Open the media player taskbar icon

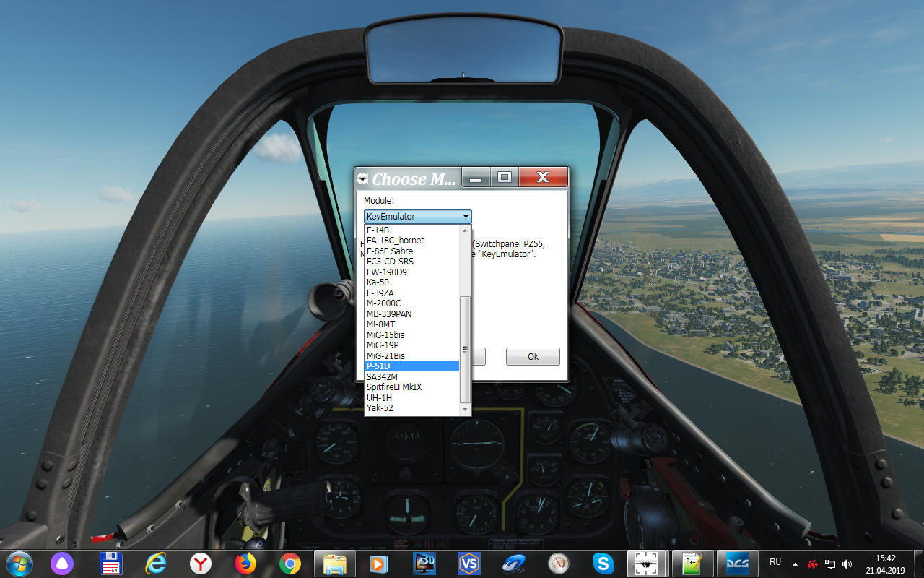coord(380,563)
